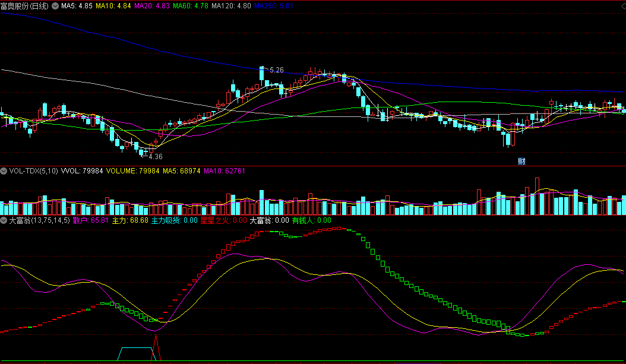Viewport: 626px width, 364px height.
Task: Click volume MA10: 62761 label
Action: point(225,171)
